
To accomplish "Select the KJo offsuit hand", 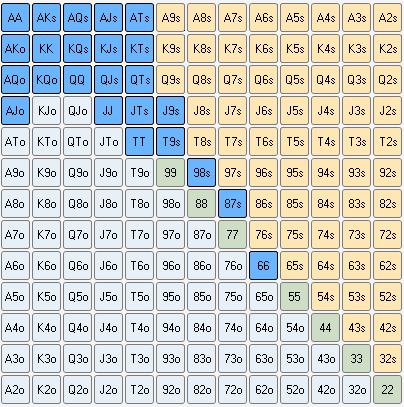I will [46, 111].
